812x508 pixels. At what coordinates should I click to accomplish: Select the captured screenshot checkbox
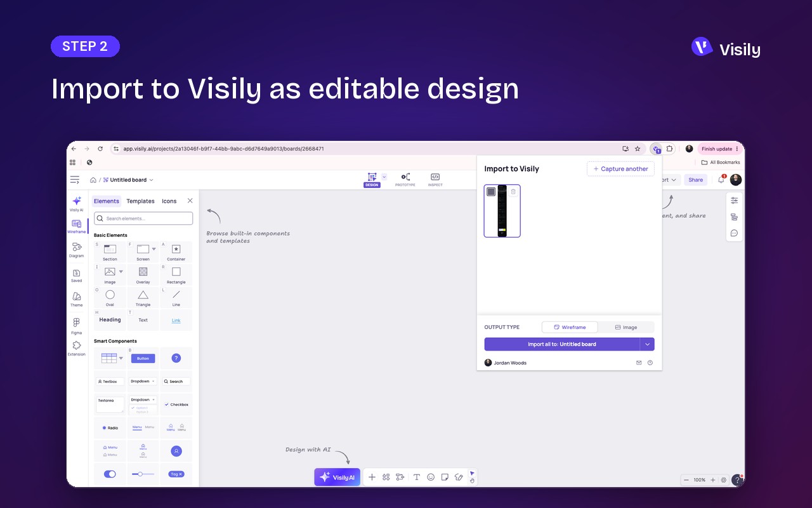pos(491,192)
